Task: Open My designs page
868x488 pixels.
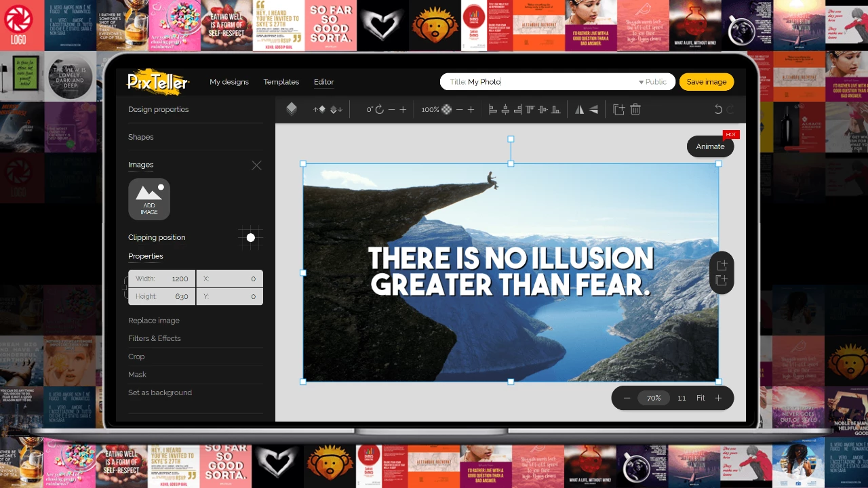Action: click(229, 82)
